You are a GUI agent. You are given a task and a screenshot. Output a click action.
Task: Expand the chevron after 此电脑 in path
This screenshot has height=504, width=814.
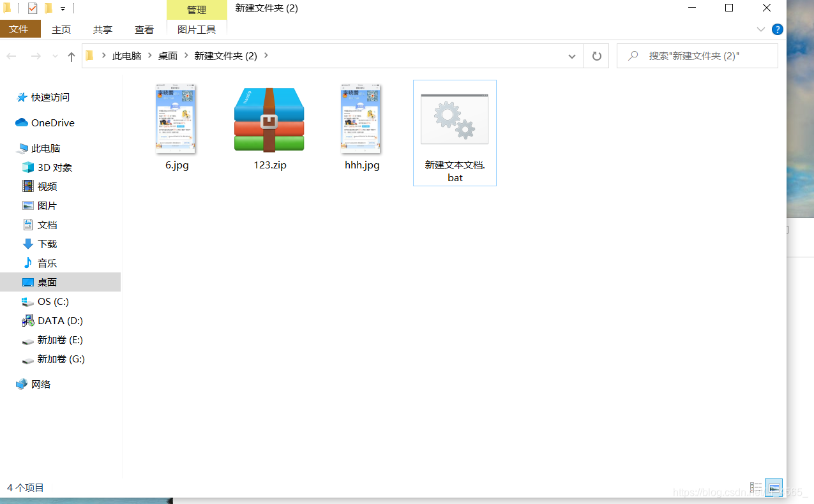point(150,56)
